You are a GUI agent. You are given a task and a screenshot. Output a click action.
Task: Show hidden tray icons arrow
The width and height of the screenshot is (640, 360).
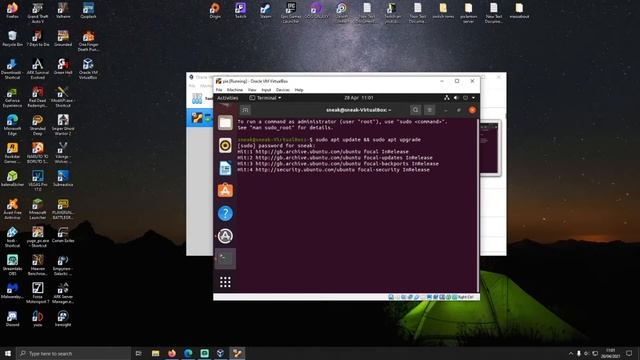point(571,353)
